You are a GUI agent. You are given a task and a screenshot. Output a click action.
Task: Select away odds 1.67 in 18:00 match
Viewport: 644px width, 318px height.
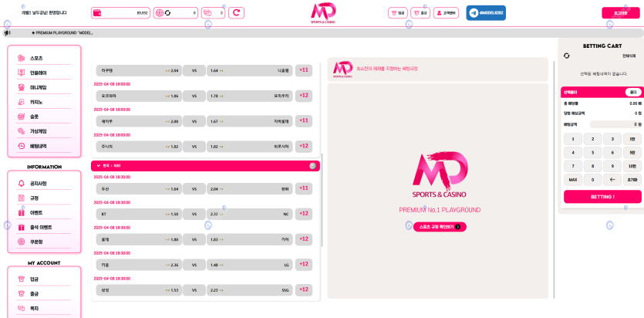(250, 121)
